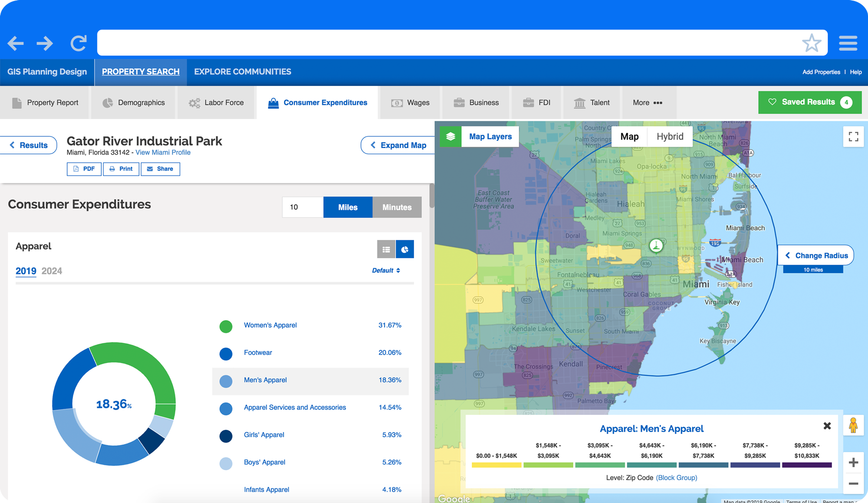
Task: Click the Saved Results button
Action: pyautogui.click(x=809, y=102)
